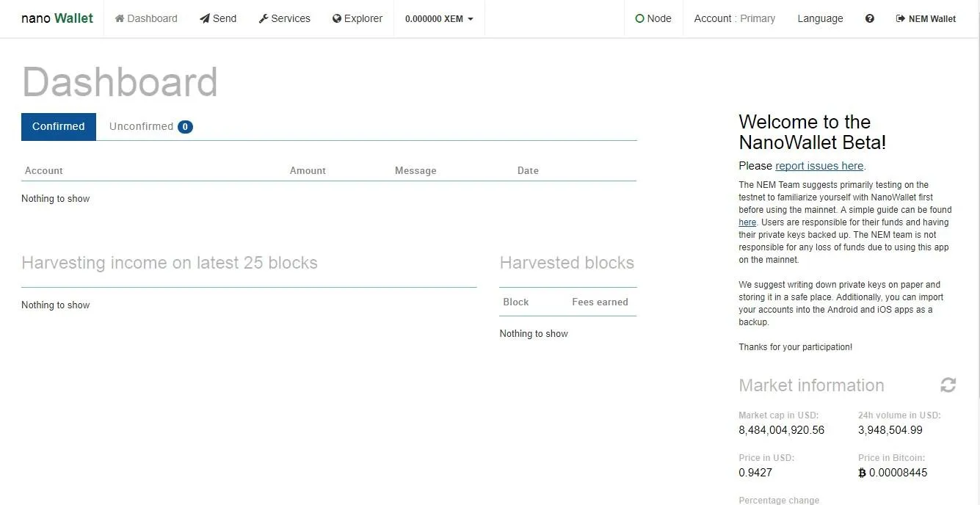This screenshot has height=505, width=980.
Task: Open the 'report issues here' link
Action: pos(819,166)
